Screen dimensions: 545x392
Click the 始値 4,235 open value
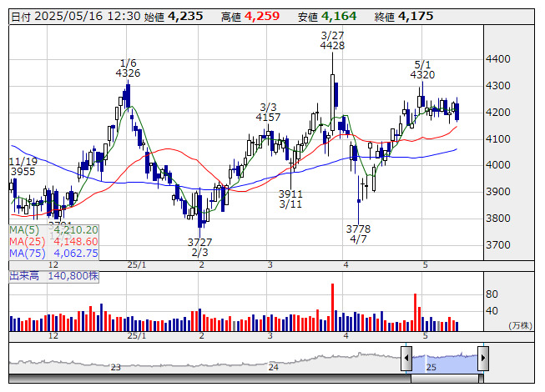(174, 17)
